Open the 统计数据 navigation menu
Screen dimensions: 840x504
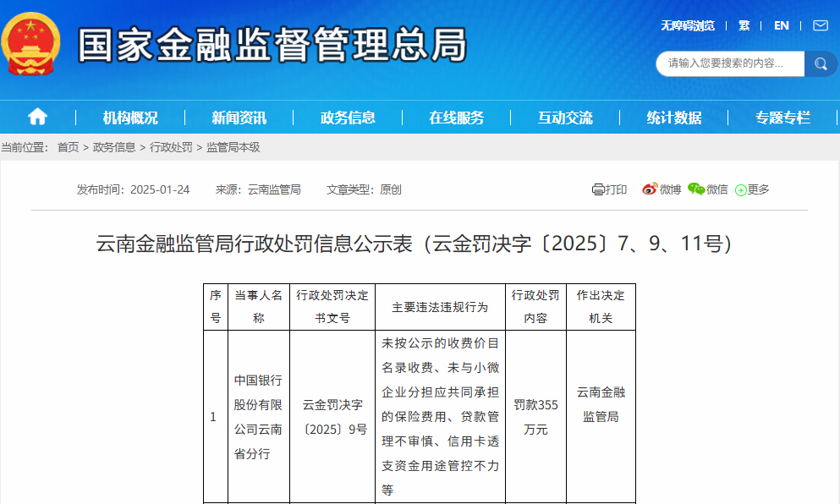tap(674, 118)
